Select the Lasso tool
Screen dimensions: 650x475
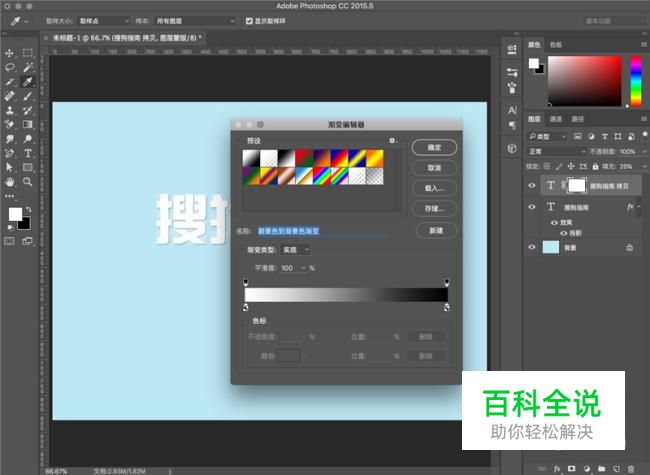point(10,67)
